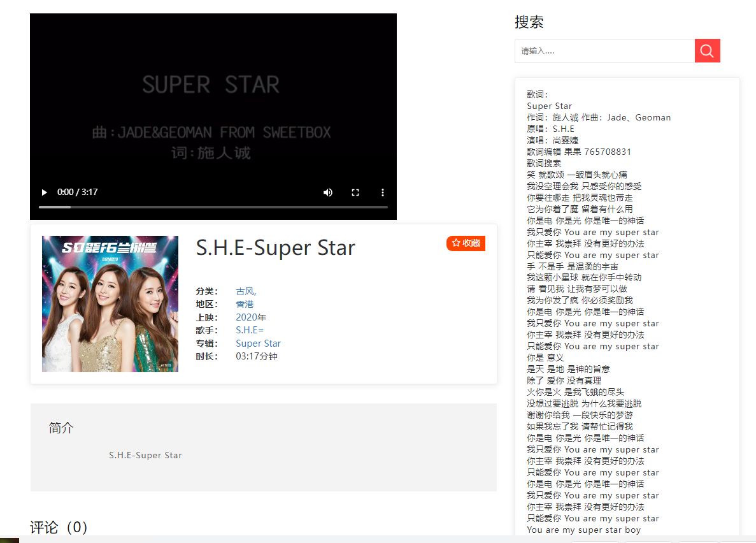Click the lyric line You are my super star boy
756x543 pixels.
583,530
